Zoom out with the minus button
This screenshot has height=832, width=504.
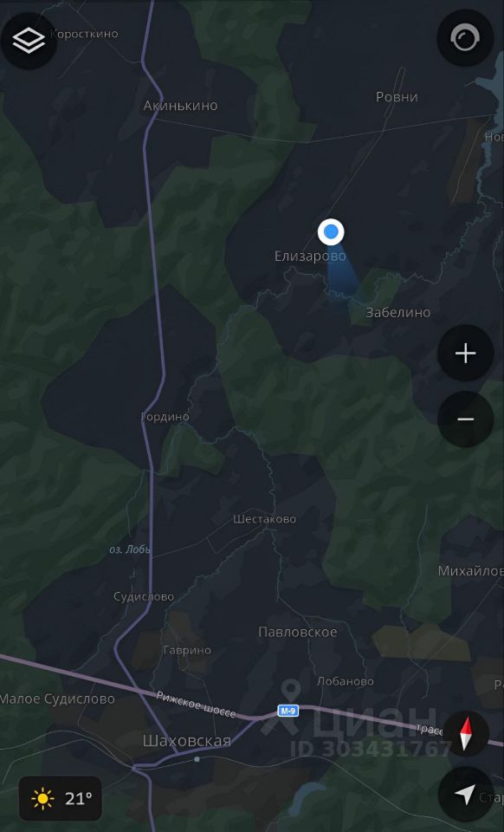tap(465, 419)
